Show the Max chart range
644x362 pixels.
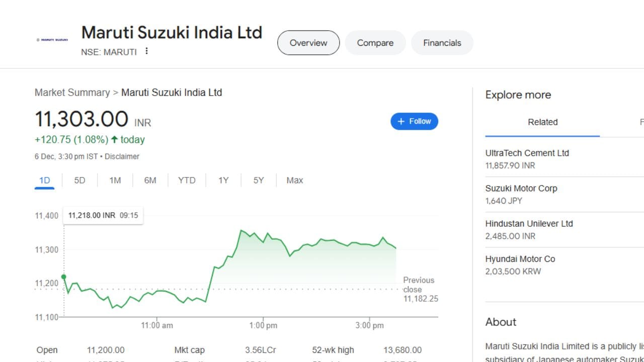294,180
